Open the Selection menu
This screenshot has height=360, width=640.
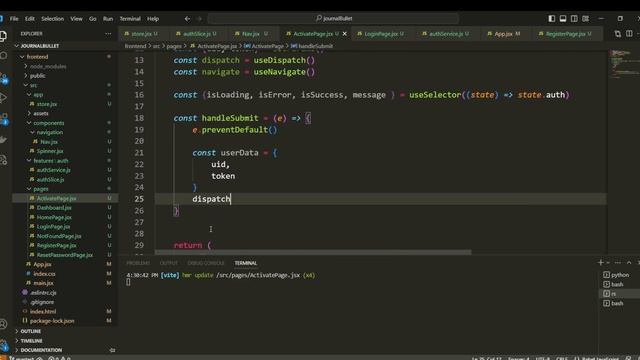click(x=53, y=19)
